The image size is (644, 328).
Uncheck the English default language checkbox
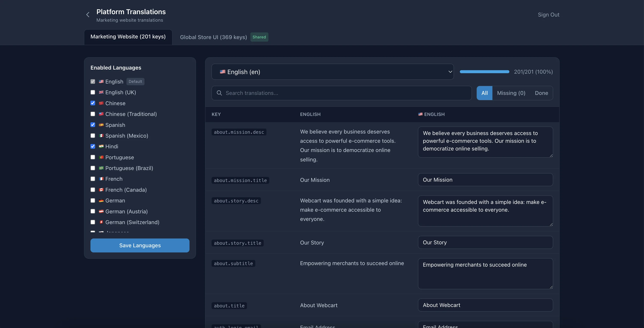coord(93,81)
